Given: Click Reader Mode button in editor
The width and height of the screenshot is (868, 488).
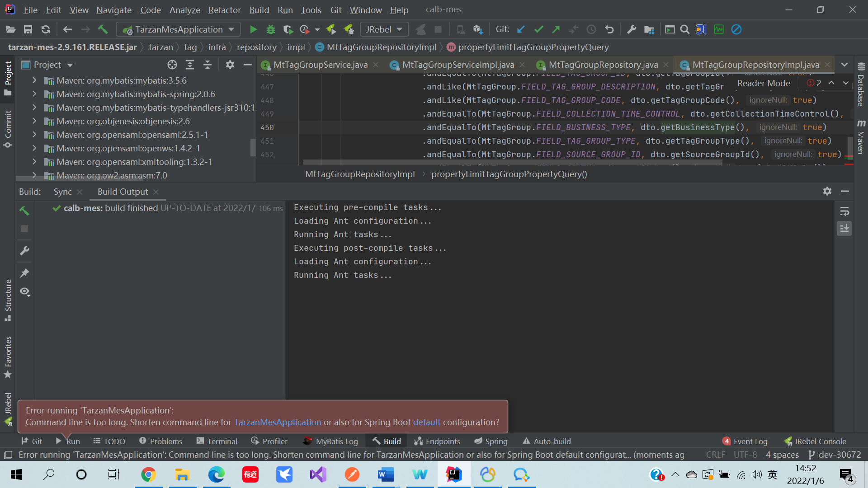Looking at the screenshot, I should [x=764, y=83].
